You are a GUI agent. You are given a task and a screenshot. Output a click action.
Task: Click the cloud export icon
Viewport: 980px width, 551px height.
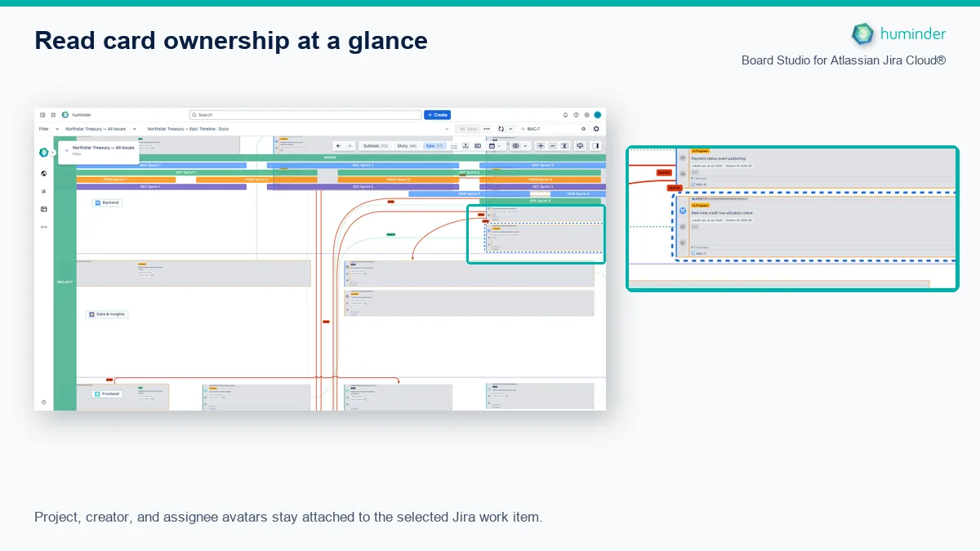point(580,146)
